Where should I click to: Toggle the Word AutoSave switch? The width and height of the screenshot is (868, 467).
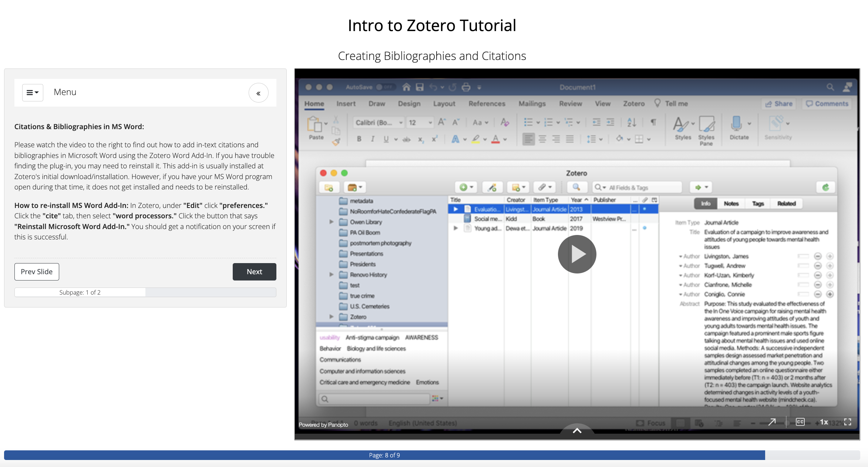[x=386, y=87]
